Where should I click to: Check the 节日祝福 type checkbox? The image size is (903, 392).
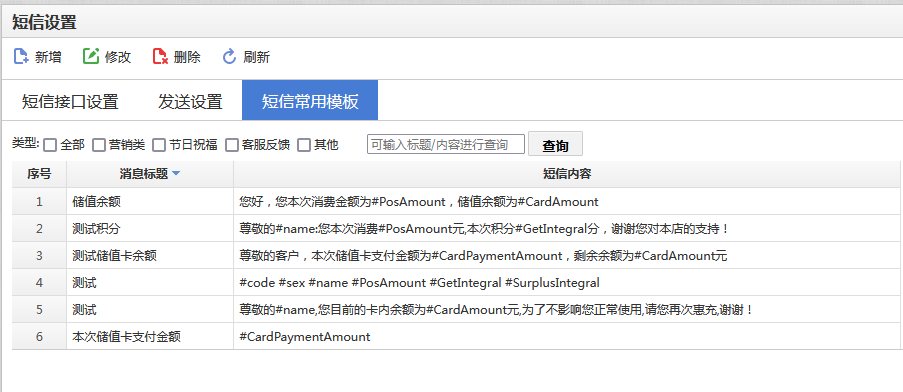point(159,145)
